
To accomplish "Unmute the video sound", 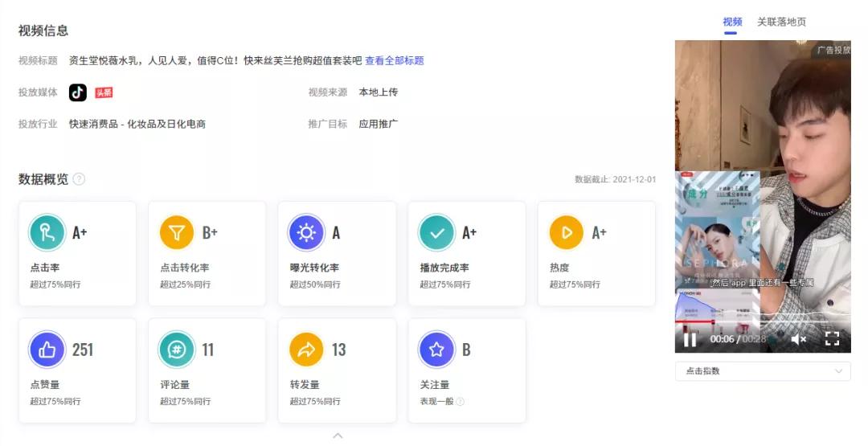I will coord(798,339).
